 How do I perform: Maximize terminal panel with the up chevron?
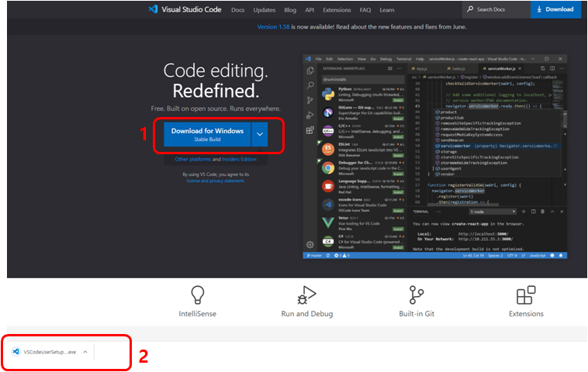coord(552,212)
